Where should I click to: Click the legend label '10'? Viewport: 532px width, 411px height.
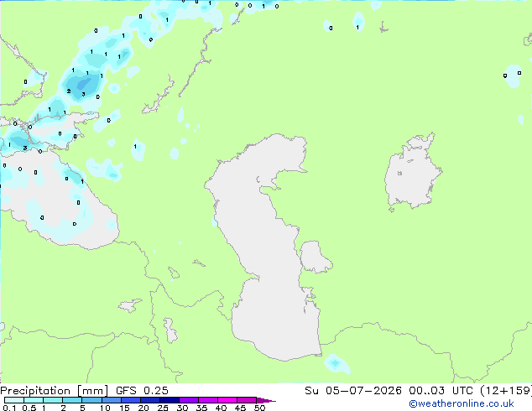(105, 408)
